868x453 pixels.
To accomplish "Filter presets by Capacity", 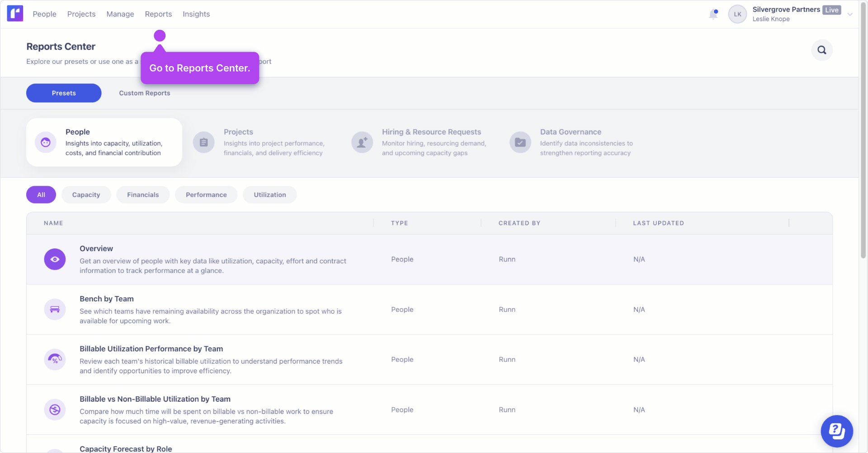I will 86,195.
